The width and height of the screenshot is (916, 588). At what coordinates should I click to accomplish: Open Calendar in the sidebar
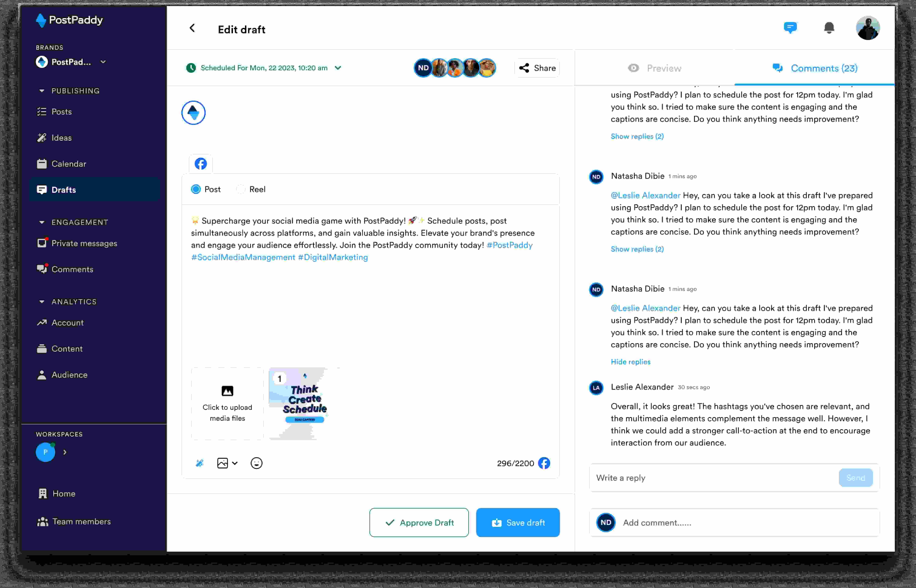point(69,164)
